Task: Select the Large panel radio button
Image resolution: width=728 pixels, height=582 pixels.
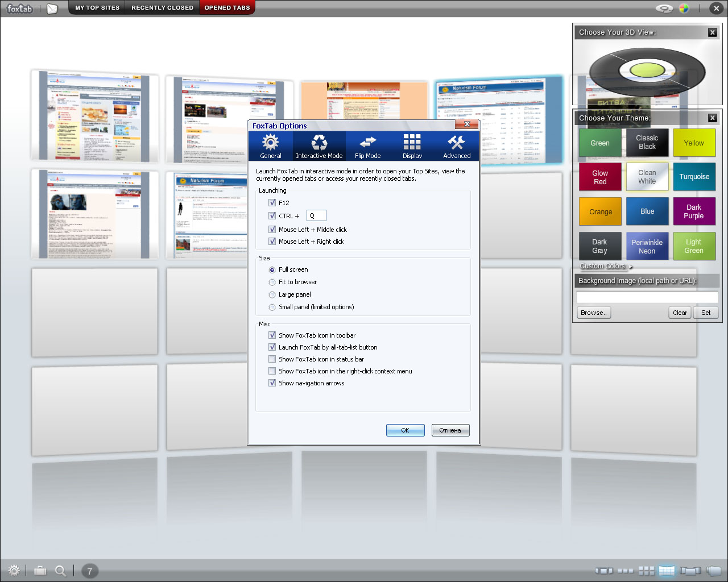Action: (272, 294)
